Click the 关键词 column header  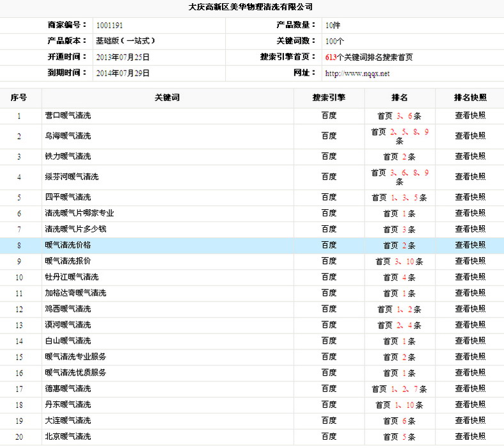167,97
